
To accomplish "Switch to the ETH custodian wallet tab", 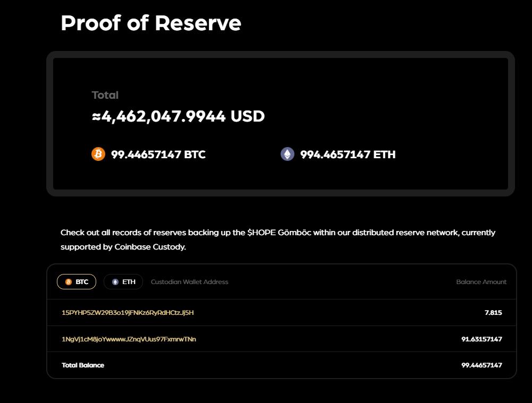I will point(123,282).
